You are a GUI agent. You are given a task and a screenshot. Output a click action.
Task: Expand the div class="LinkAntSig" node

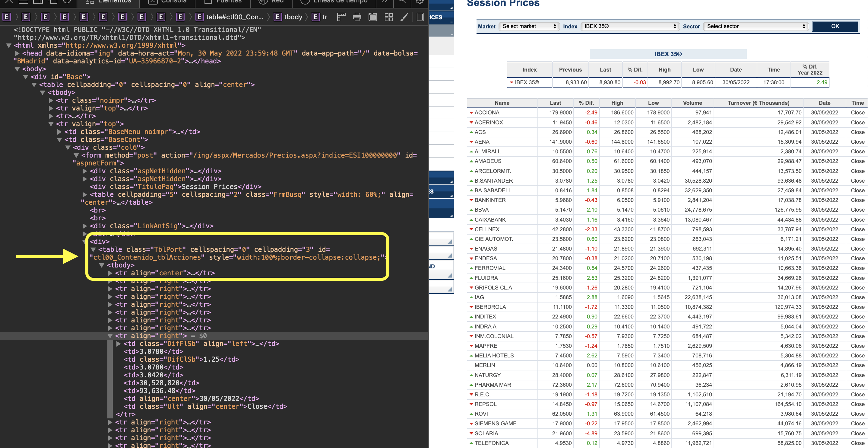84,226
